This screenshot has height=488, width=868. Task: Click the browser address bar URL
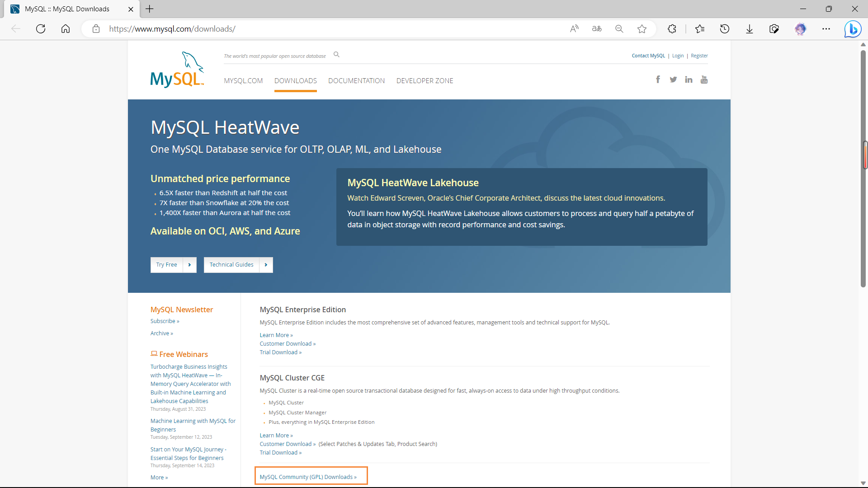[x=172, y=29]
